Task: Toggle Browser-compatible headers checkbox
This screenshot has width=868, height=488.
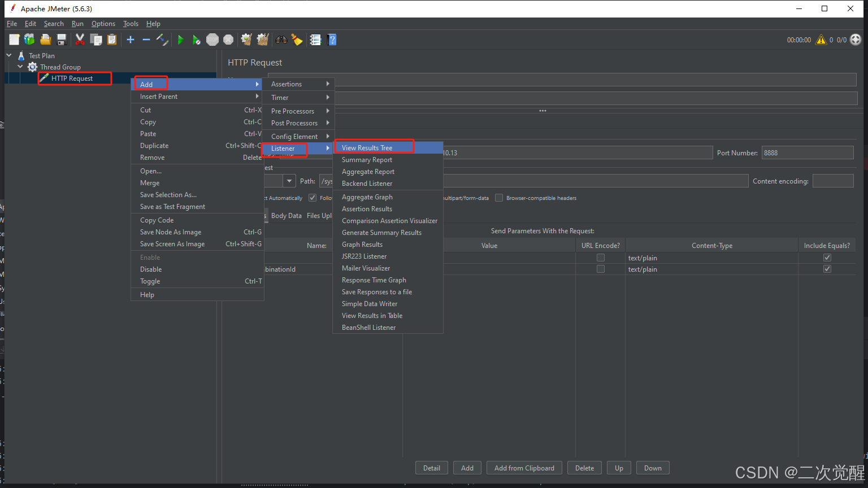Action: tap(499, 198)
